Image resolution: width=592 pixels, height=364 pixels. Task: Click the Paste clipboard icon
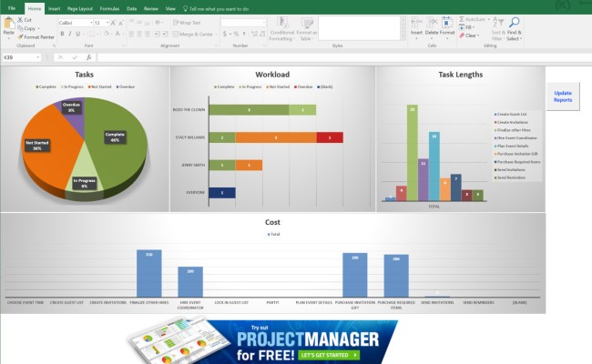tap(9, 24)
